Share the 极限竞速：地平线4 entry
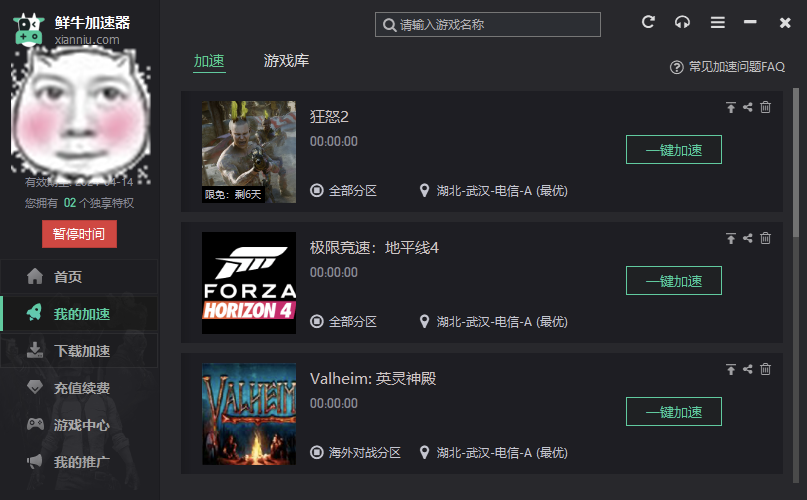The image size is (807, 500). click(x=748, y=238)
